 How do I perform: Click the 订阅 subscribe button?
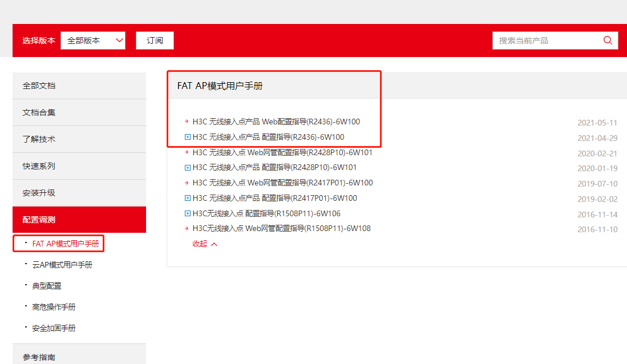(x=155, y=41)
